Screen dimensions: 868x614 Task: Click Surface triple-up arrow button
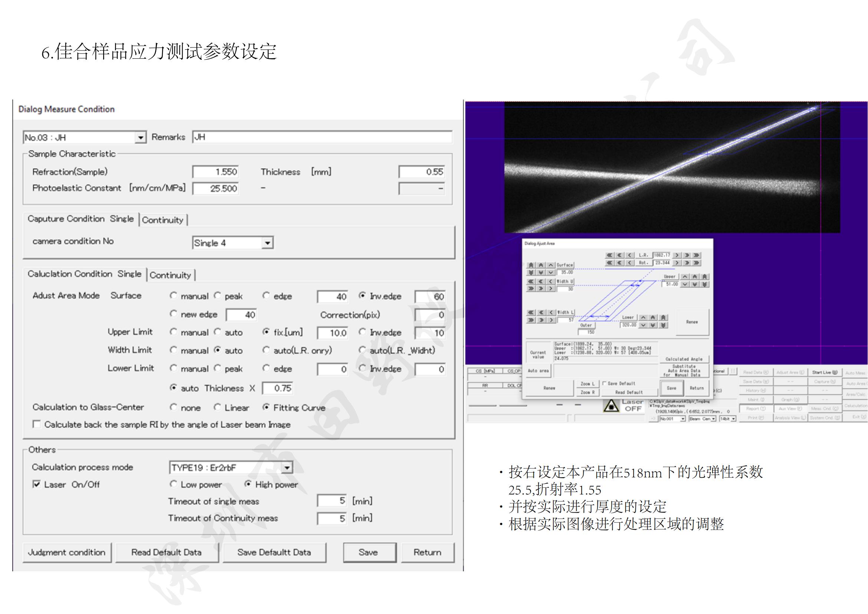(531, 265)
